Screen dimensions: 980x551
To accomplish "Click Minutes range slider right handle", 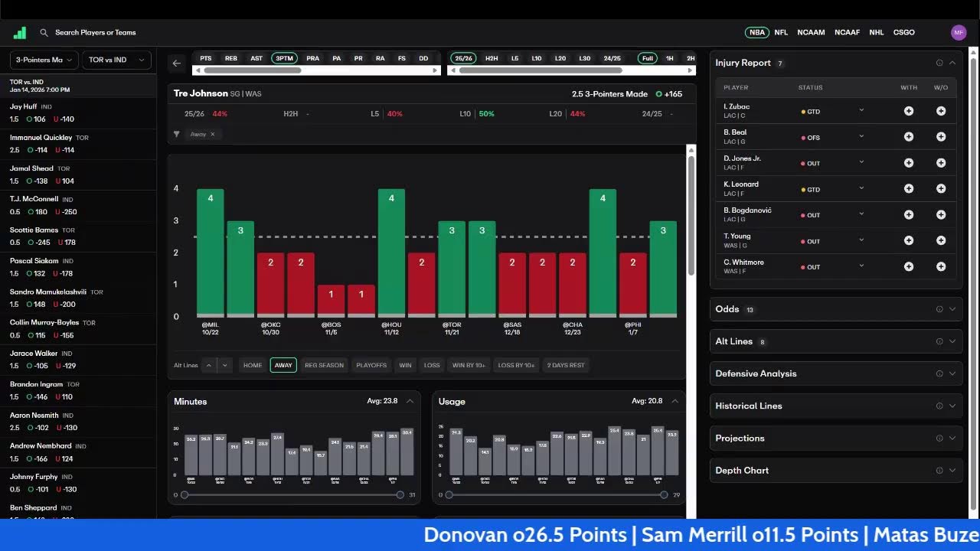I will pos(400,495).
